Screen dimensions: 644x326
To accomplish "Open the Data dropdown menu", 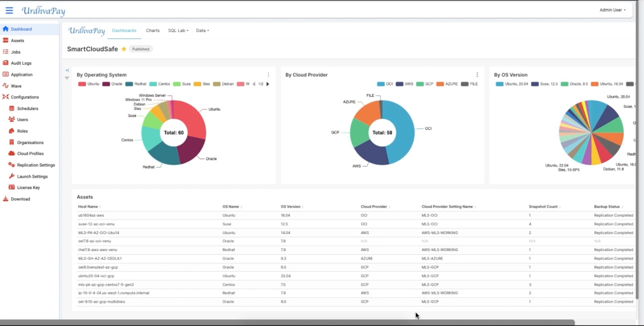I will pyautogui.click(x=202, y=31).
